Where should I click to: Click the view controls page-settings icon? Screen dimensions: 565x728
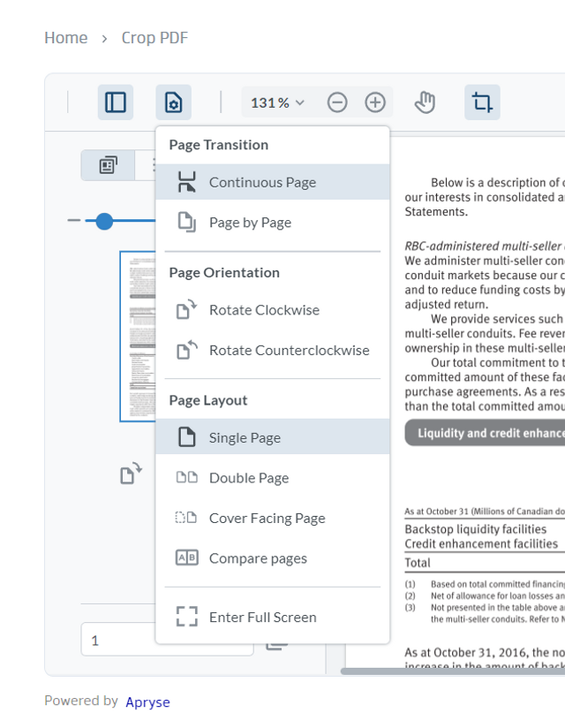click(x=174, y=102)
